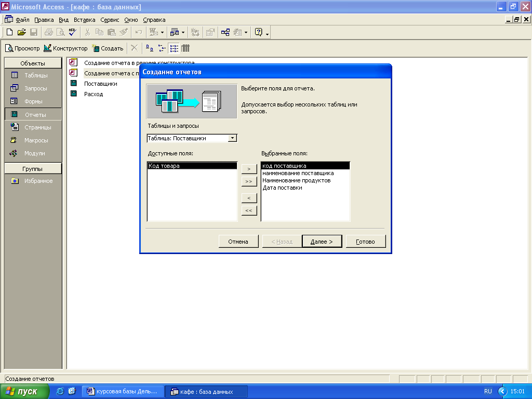532x399 pixels.
Task: Click the Save diskette toolbar icon
Action: pyautogui.click(x=34, y=32)
